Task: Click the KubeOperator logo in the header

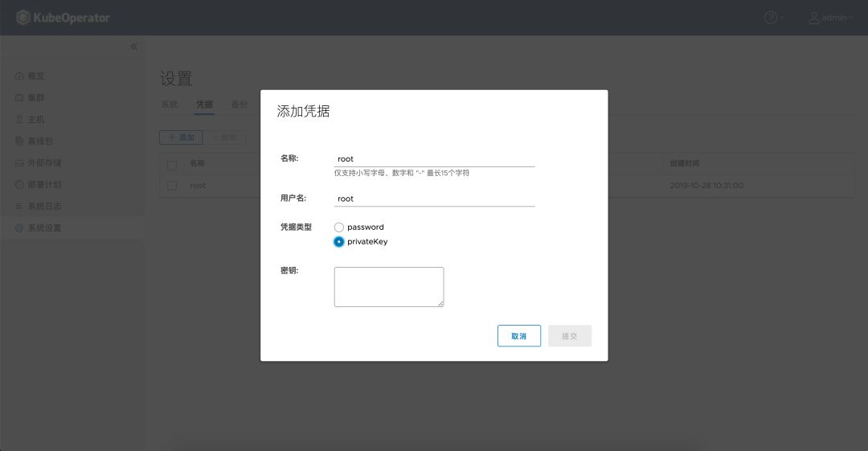Action: click(x=63, y=18)
